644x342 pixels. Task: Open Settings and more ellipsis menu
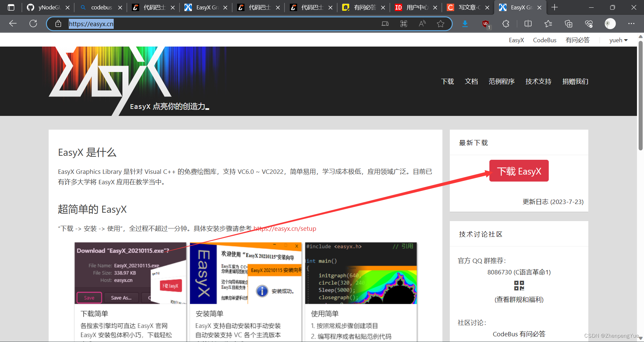coord(631,23)
